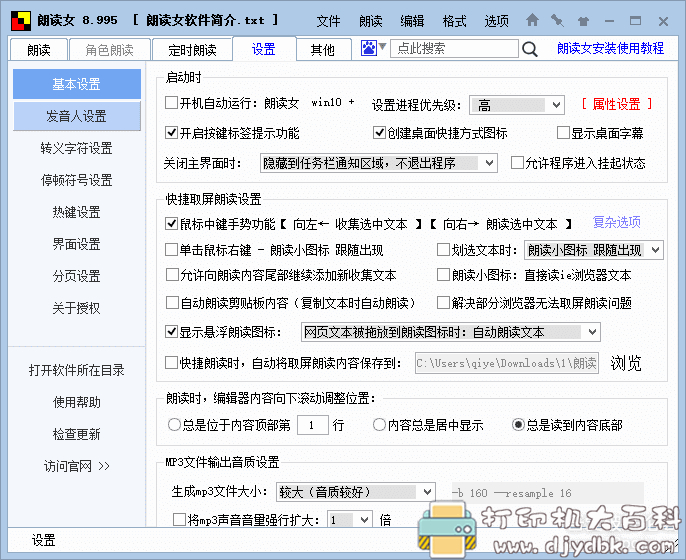The width and height of the screenshot is (686, 560).
Task: Click 使用帮助 in sidebar
Action: [77, 402]
